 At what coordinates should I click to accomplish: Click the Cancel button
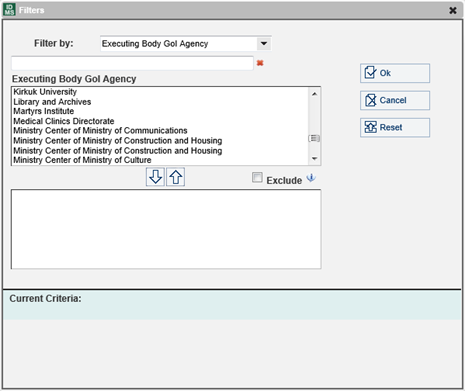(395, 100)
